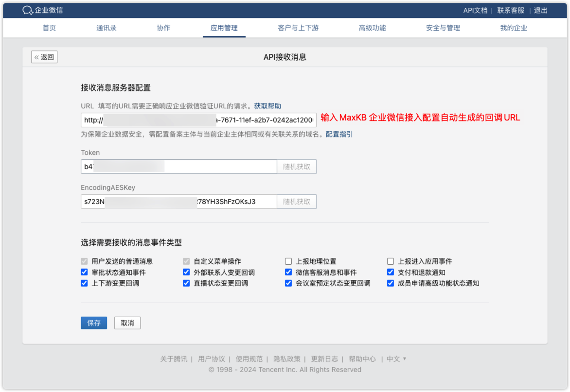
Task: Switch to the 通讯录 tab
Action: coord(106,28)
